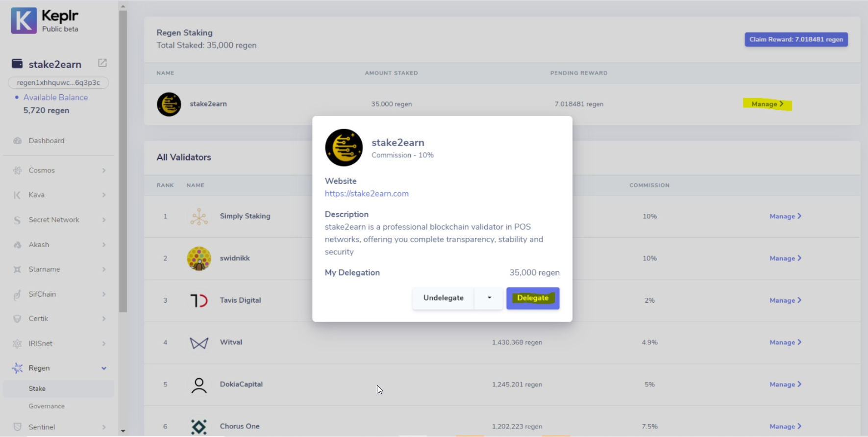Click stake2earn validator logo in staking table
868x437 pixels.
(x=169, y=104)
